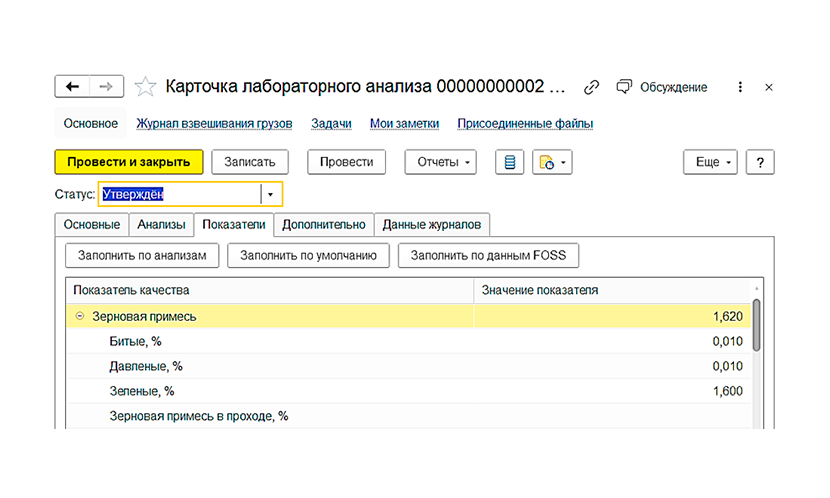Collapse the Зерновая примесь group
Screen dimensions: 830x498
click(x=80, y=316)
